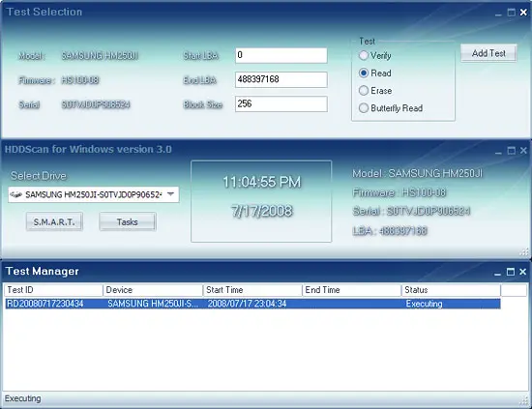Click the End LBA input field

tap(281, 79)
